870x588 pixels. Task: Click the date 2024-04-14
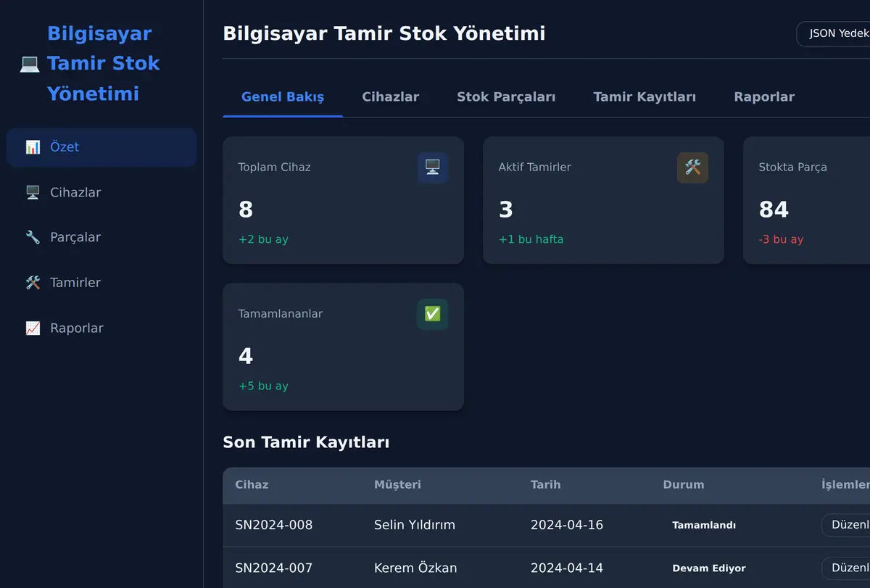(567, 568)
